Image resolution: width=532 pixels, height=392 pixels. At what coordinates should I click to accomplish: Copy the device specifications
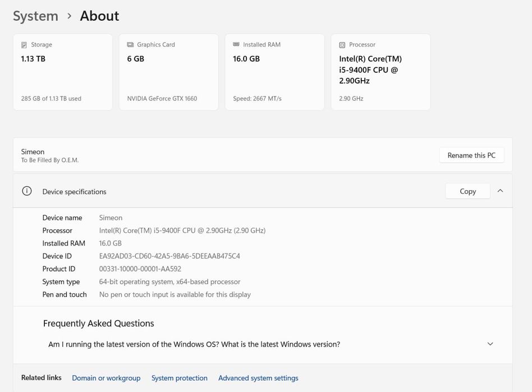(x=467, y=191)
